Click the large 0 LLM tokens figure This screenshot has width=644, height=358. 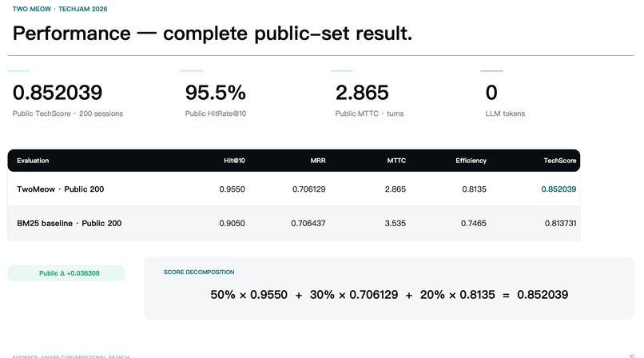coord(491,93)
